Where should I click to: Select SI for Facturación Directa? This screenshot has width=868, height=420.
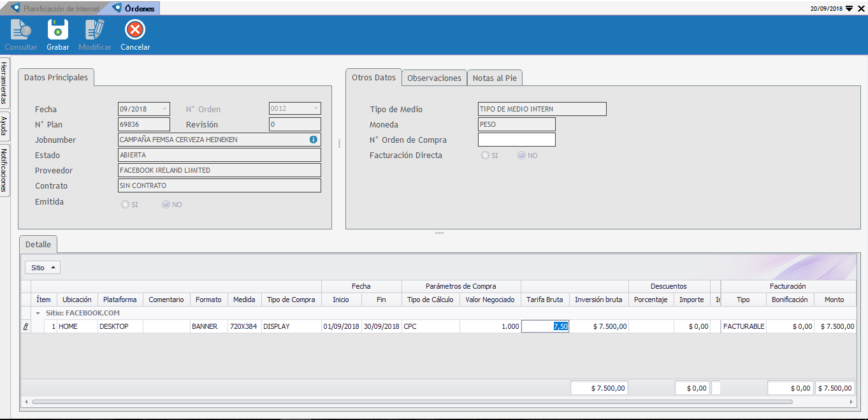coord(486,156)
